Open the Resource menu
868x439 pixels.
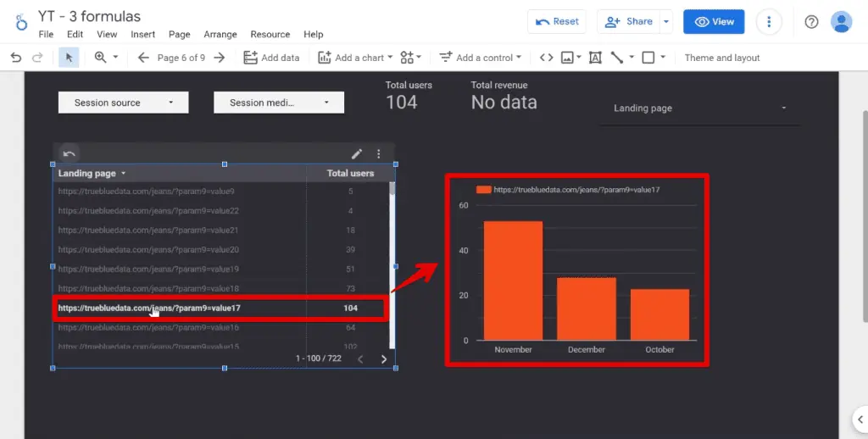(270, 35)
